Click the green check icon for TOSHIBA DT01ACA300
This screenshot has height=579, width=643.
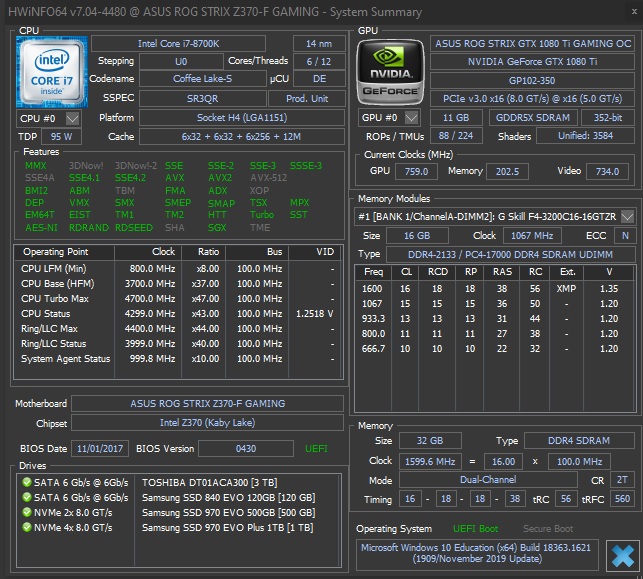(x=27, y=482)
